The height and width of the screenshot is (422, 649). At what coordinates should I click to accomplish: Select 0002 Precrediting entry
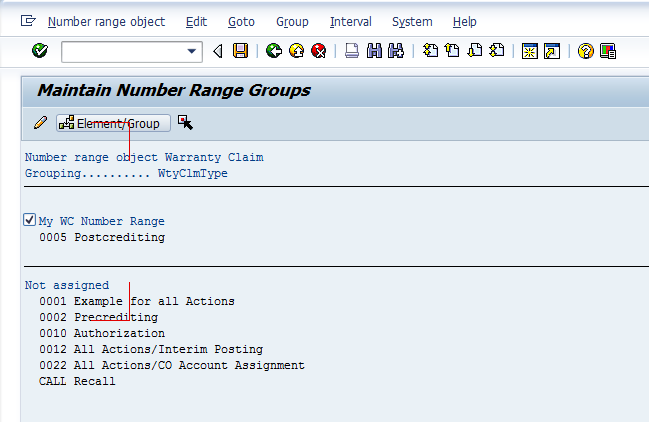99,317
